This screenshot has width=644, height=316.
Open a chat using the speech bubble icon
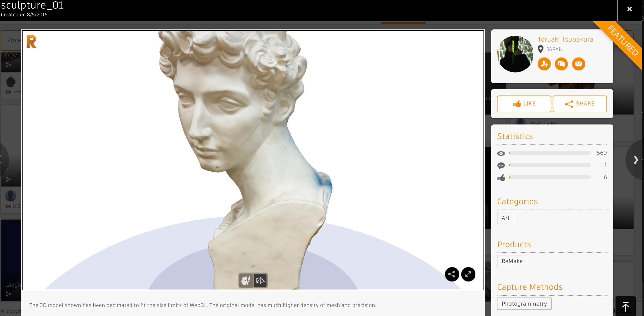coord(561,64)
